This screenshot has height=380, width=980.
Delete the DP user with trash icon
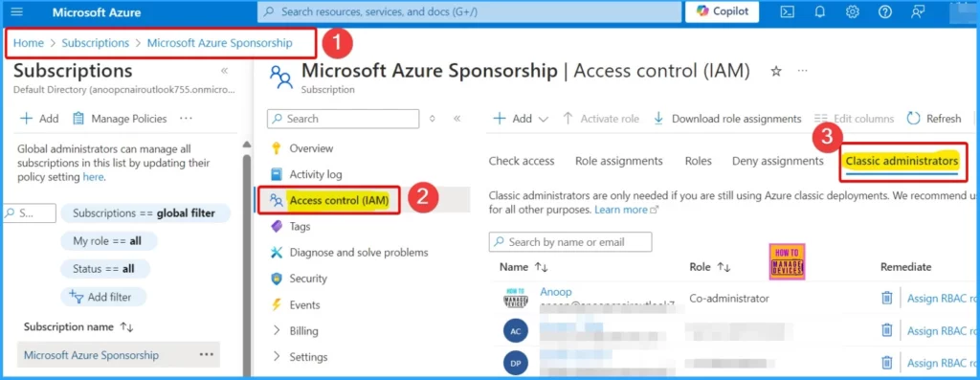pos(886,363)
